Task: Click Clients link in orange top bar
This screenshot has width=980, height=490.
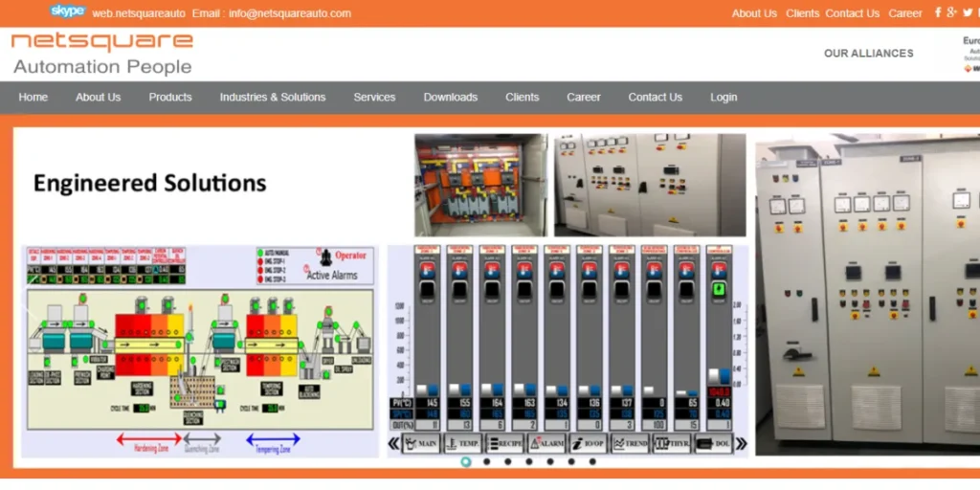Action: tap(803, 13)
